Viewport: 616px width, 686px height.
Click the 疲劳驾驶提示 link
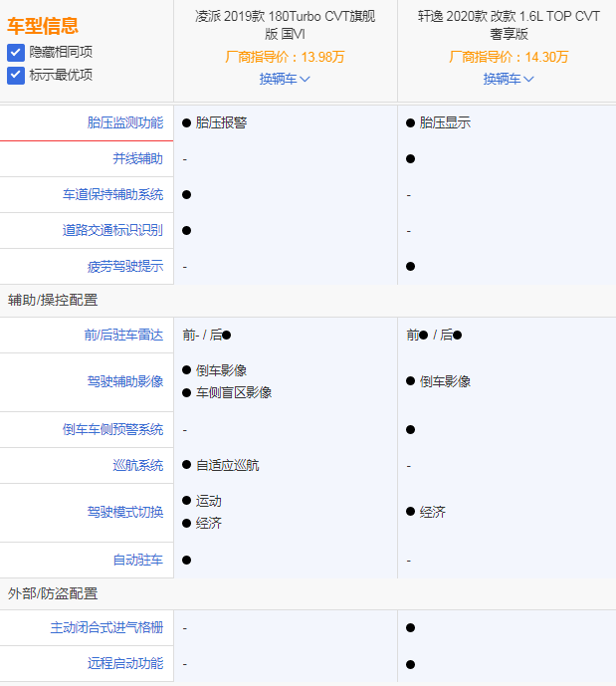click(x=124, y=267)
